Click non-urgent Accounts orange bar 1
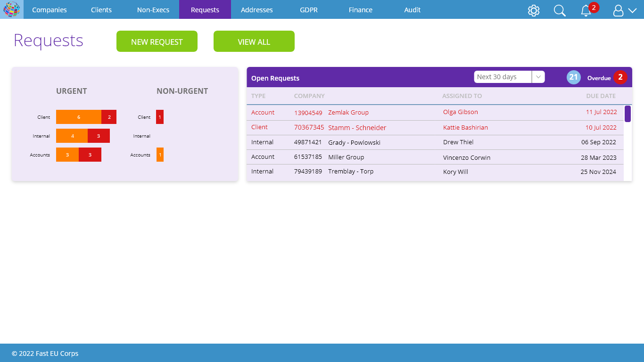644x362 pixels. point(160,155)
